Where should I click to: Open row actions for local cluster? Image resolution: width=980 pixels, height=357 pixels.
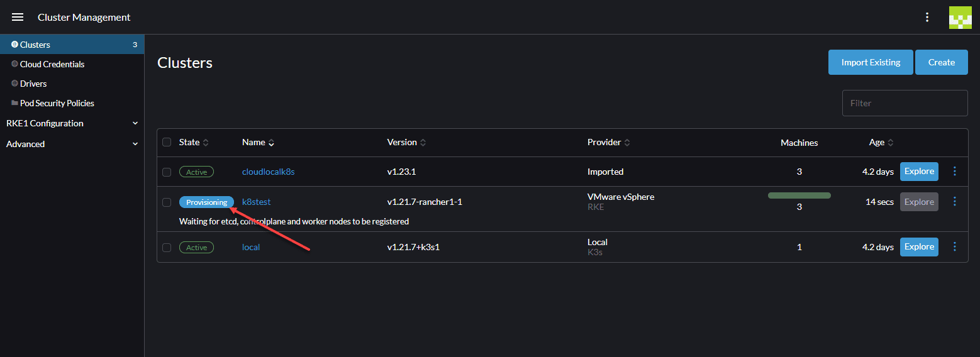955,247
